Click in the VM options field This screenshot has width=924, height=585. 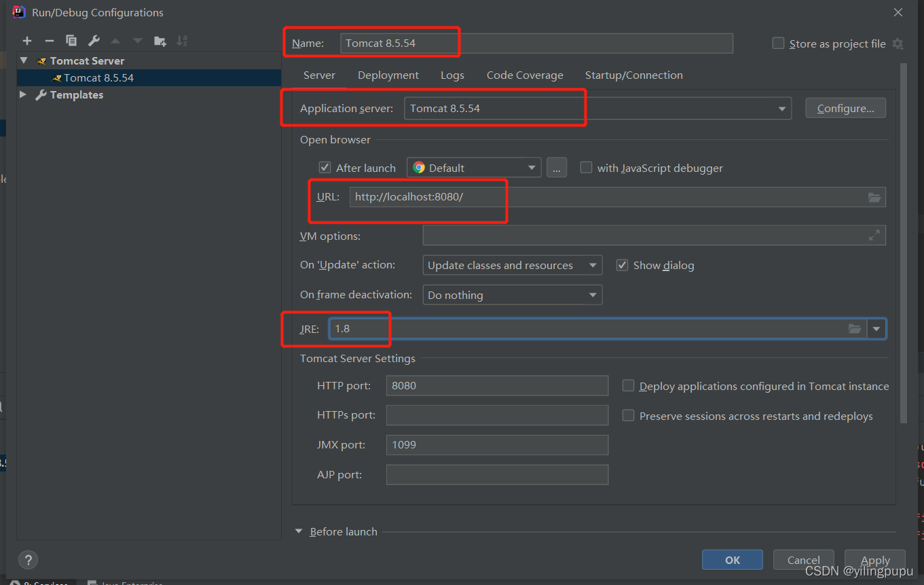tap(654, 236)
